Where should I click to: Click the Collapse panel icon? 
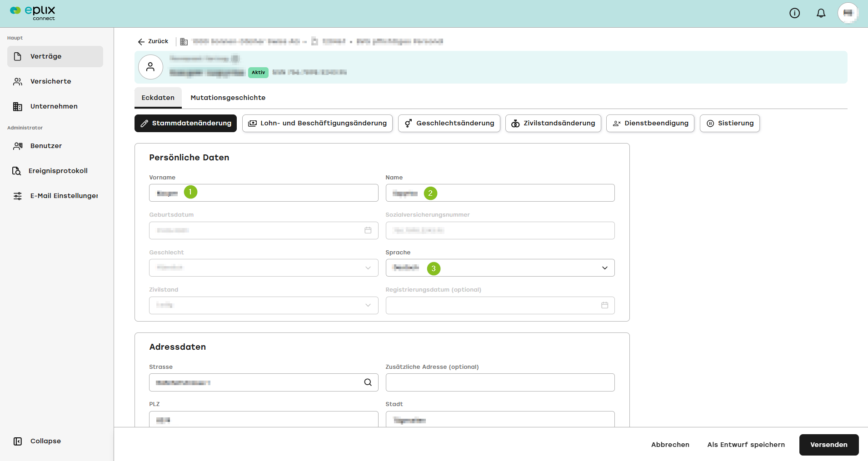18,441
